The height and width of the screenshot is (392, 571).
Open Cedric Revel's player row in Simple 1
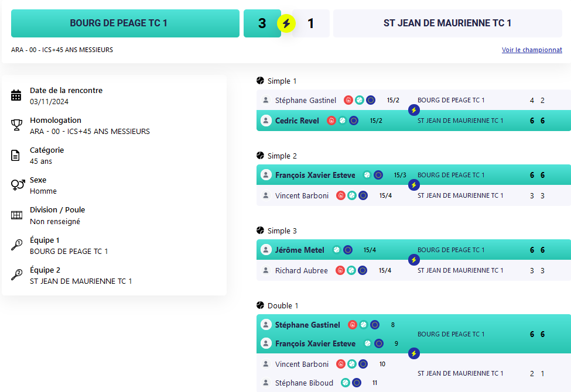point(413,121)
